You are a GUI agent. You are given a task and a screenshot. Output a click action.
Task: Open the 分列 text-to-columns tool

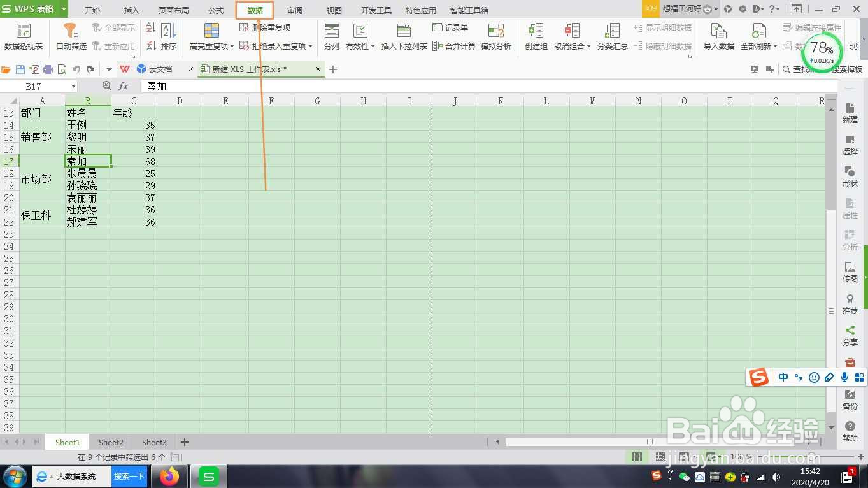point(331,37)
